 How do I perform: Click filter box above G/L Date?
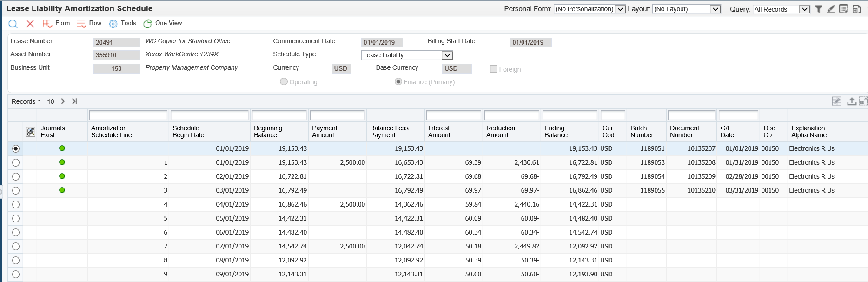(x=738, y=115)
